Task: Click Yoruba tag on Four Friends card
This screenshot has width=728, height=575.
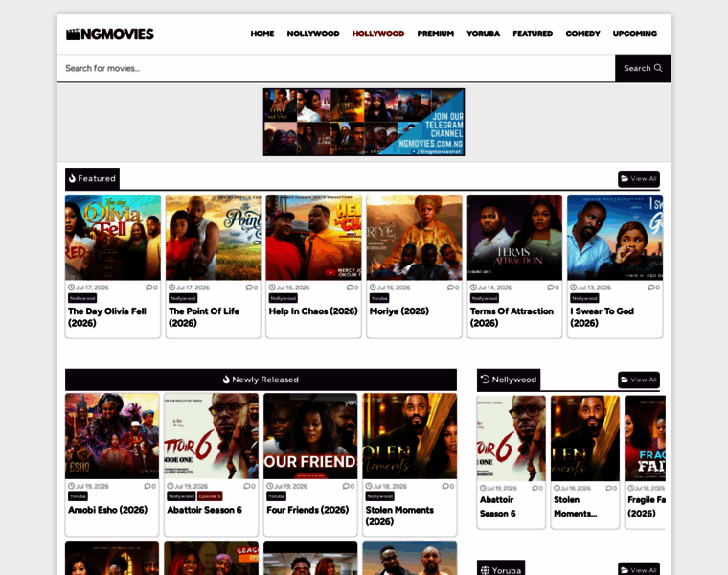Action: coord(276,496)
